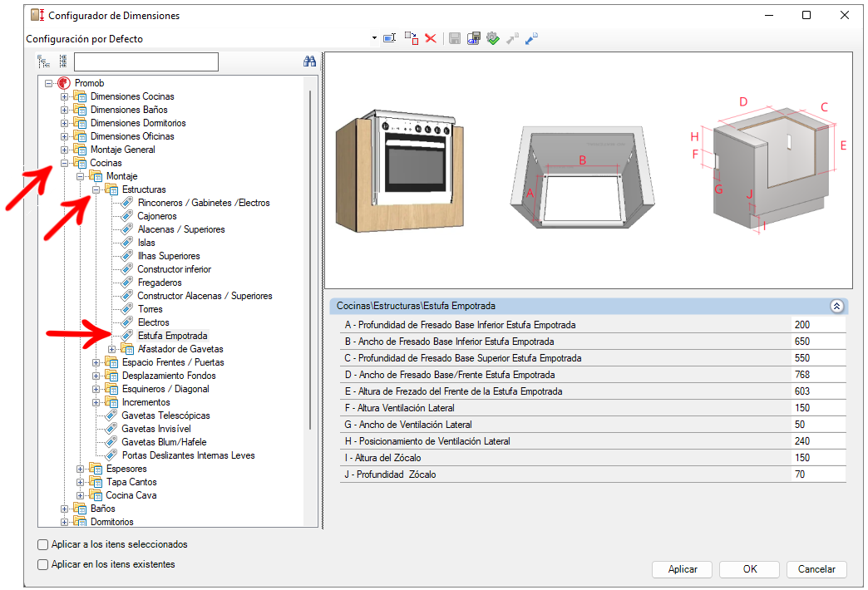The image size is (868, 590).
Task: Select the Estufa Empotrada tree item
Action: click(x=172, y=336)
